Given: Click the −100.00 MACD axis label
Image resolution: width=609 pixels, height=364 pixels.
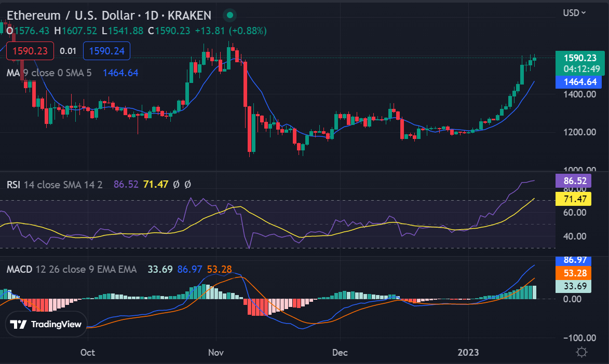Looking at the screenshot, I should click(x=579, y=338).
